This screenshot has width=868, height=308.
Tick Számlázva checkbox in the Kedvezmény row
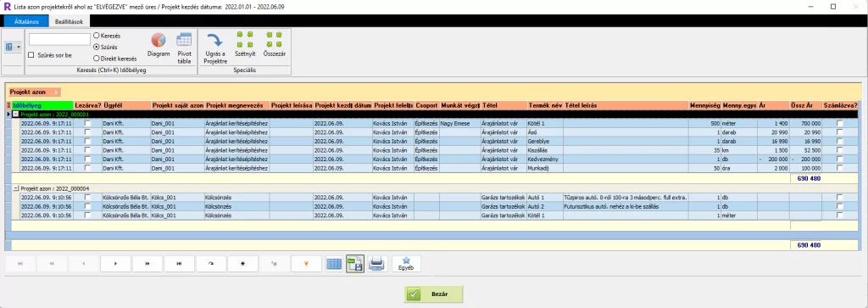[840, 159]
